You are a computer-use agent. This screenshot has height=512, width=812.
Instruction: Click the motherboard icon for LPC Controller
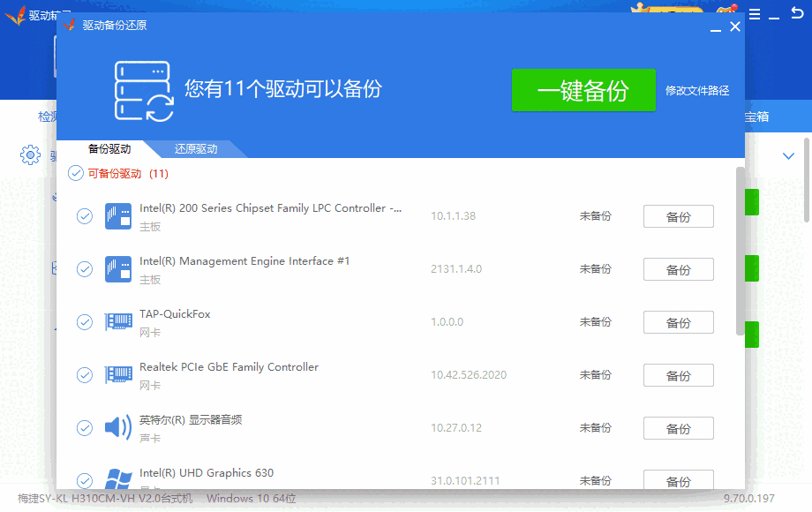coord(118,216)
